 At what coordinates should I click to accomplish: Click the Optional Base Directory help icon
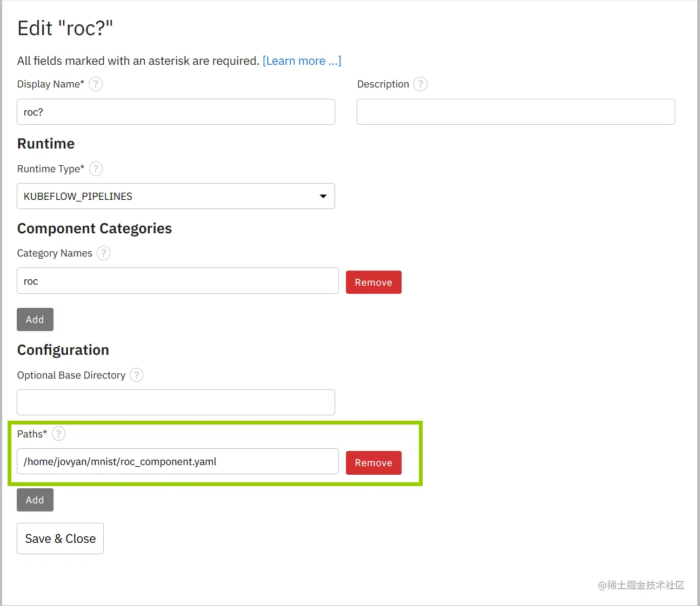pyautogui.click(x=137, y=375)
